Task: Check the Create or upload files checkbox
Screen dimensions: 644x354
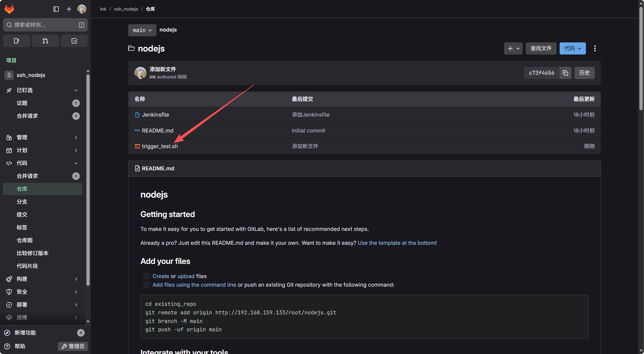Action: click(147, 276)
